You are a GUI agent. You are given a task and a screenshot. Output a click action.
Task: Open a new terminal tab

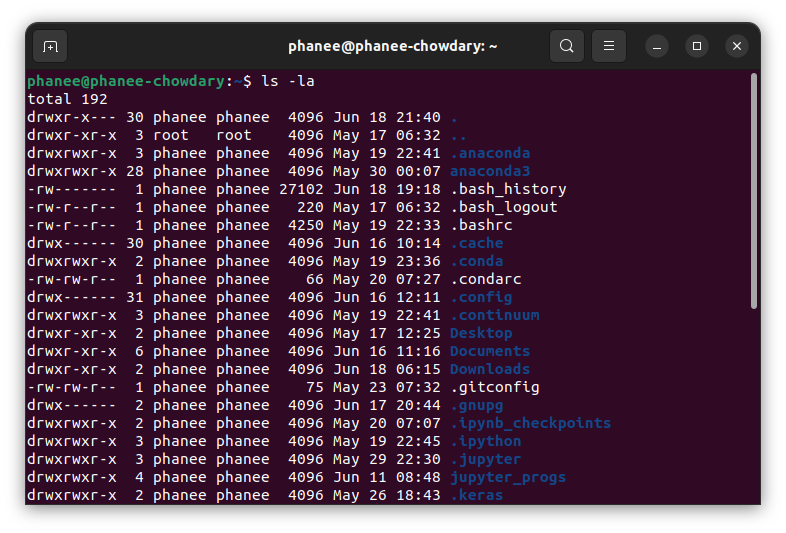(50, 47)
